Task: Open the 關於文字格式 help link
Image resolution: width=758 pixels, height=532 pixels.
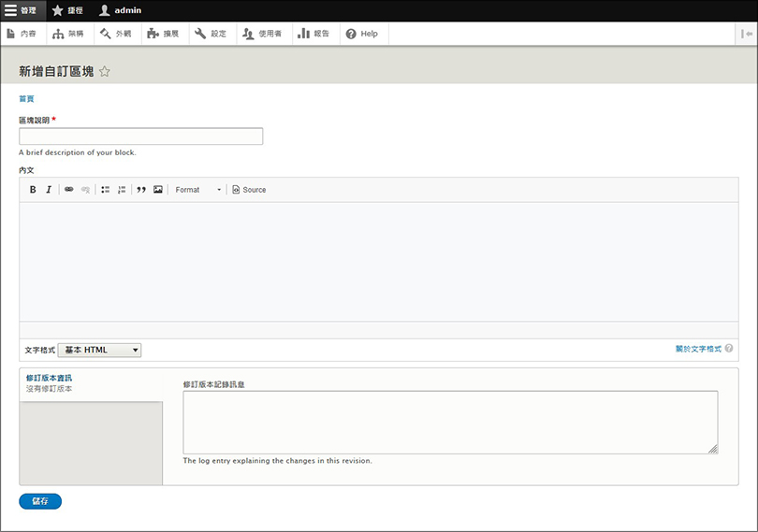Action: (698, 348)
